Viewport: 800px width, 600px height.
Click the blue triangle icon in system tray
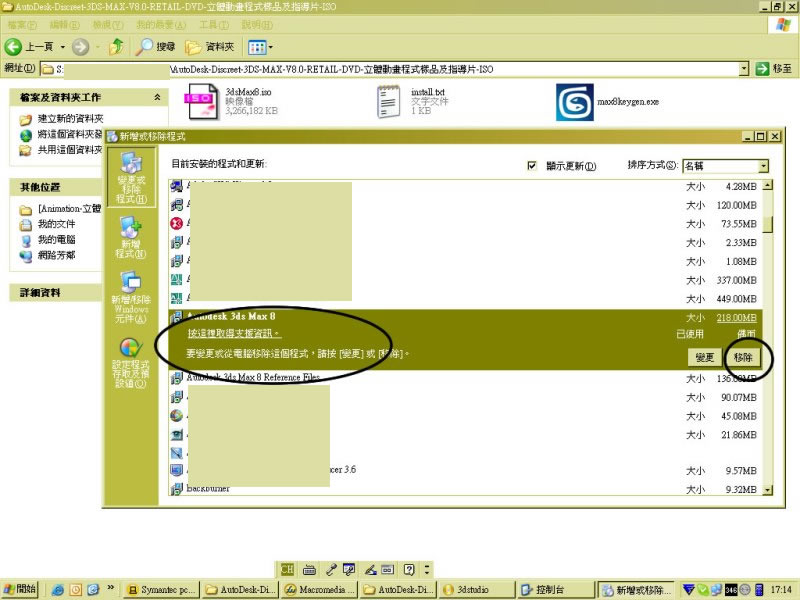(x=688, y=590)
